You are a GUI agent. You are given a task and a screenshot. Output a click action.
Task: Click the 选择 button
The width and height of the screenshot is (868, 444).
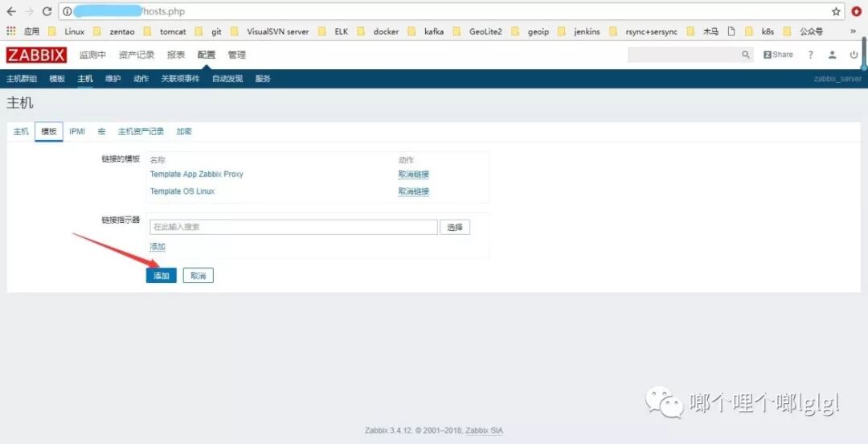pos(455,227)
